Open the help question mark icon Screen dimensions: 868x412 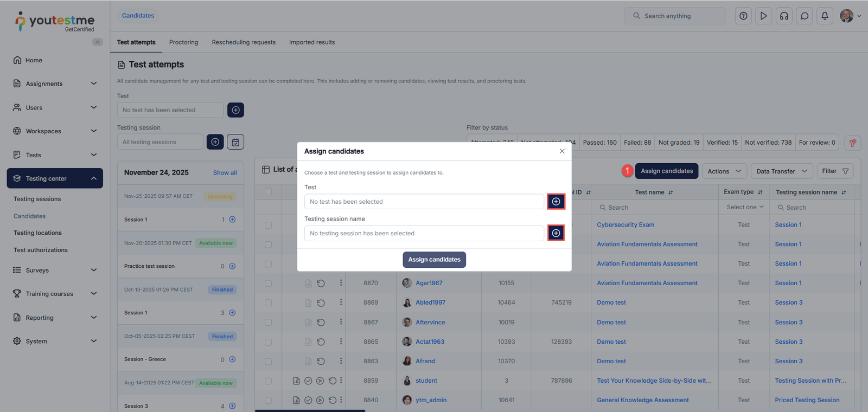(x=743, y=16)
